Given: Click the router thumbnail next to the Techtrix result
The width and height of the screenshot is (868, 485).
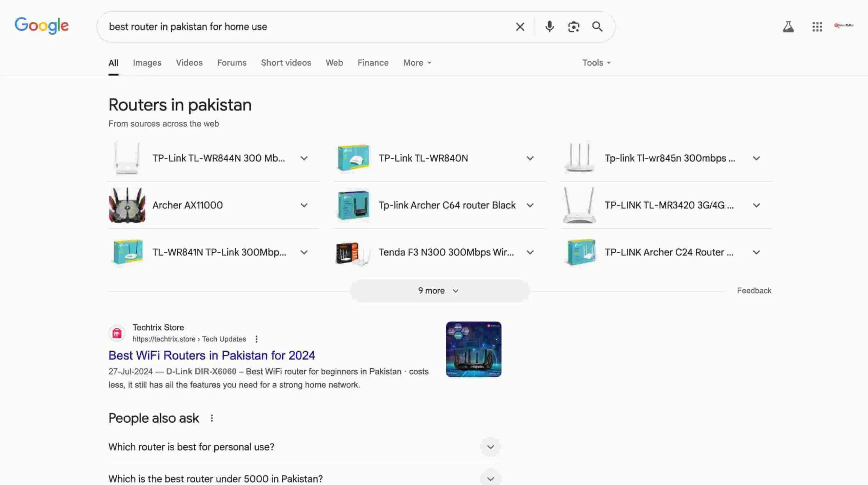Looking at the screenshot, I should click(473, 349).
